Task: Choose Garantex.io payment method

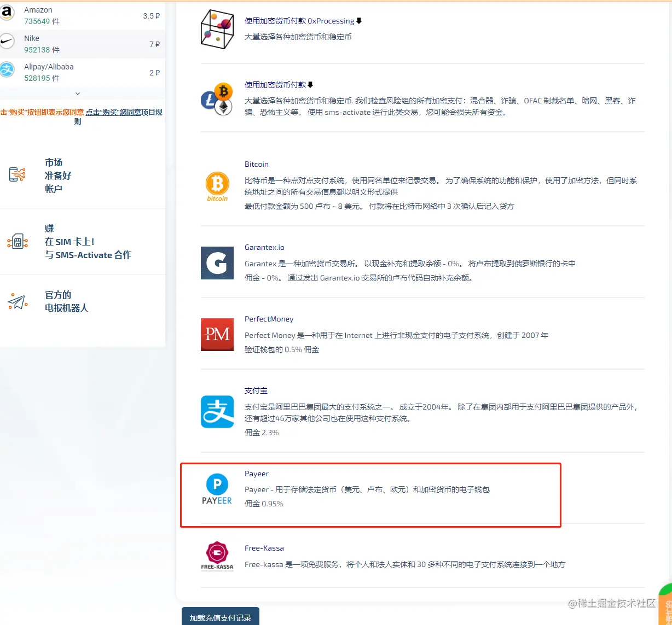Action: click(264, 247)
